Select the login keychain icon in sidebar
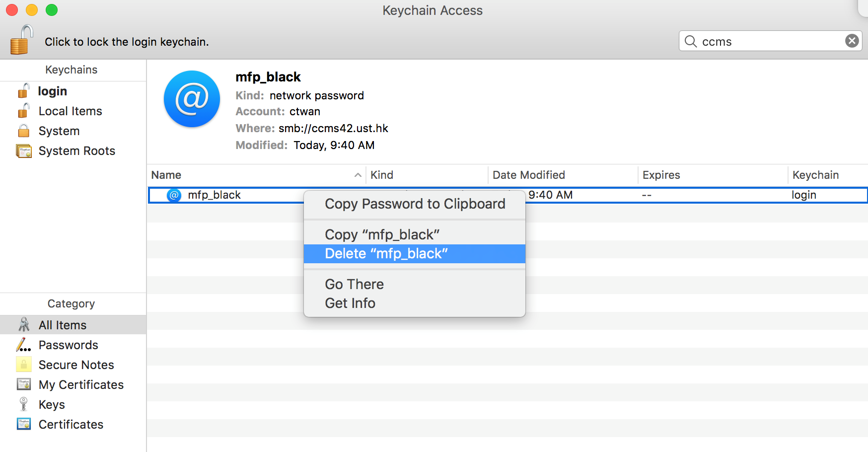Image resolution: width=868 pixels, height=452 pixels. (x=23, y=91)
